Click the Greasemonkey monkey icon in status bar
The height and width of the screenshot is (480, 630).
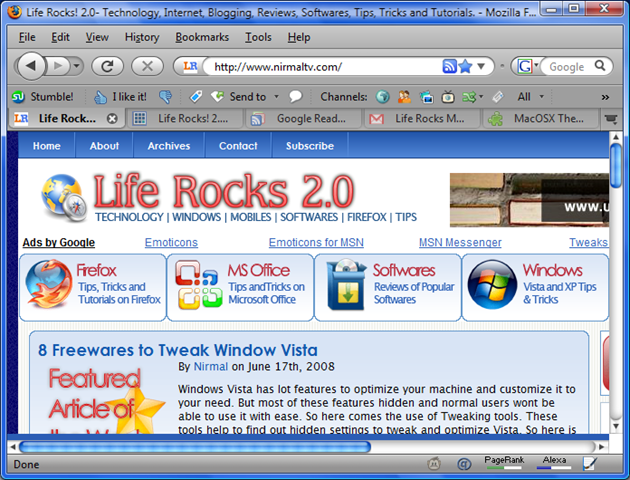(434, 464)
